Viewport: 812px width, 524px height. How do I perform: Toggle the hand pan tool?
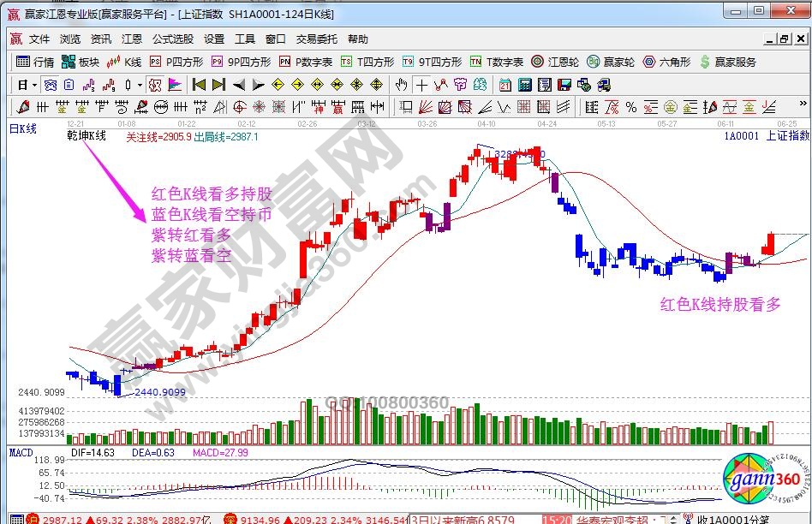point(401,85)
